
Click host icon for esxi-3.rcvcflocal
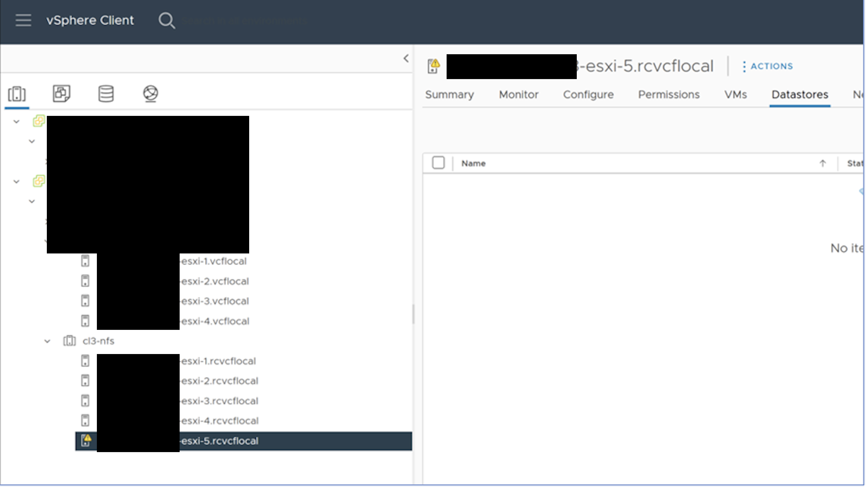point(85,401)
